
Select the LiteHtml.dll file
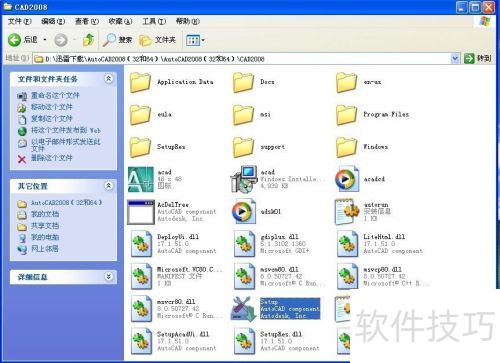click(380, 244)
